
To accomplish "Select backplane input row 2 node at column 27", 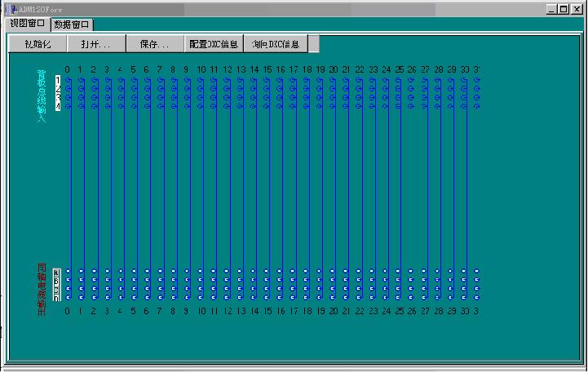I will coord(425,89).
